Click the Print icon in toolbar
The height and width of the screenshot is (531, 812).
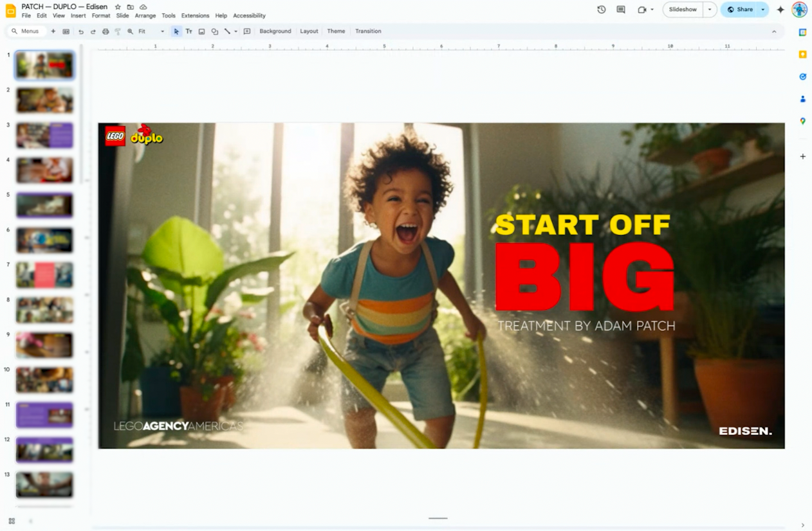(x=106, y=32)
